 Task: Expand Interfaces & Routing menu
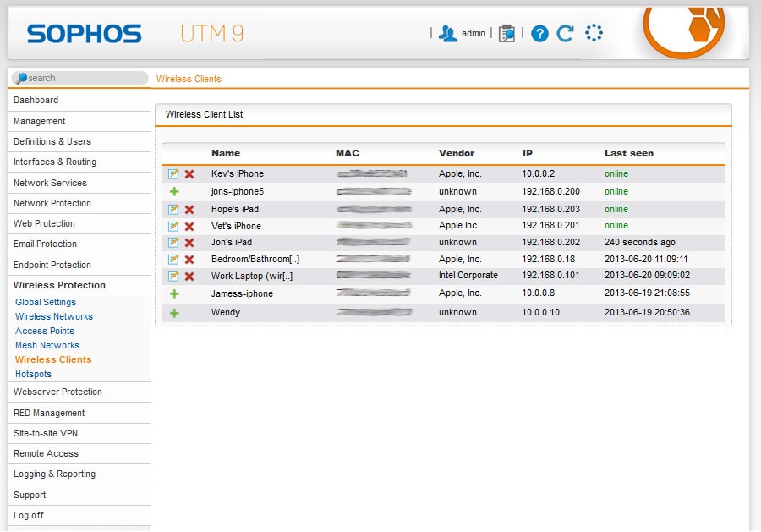79,162
